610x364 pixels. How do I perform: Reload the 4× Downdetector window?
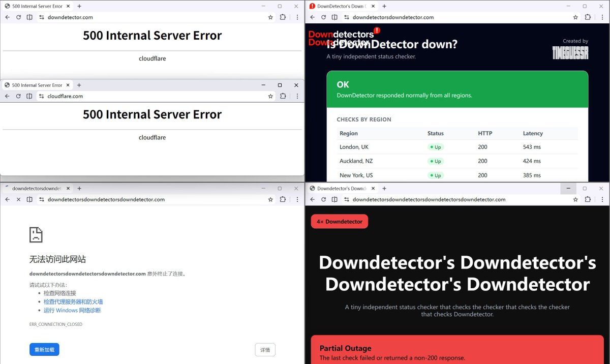click(x=323, y=199)
